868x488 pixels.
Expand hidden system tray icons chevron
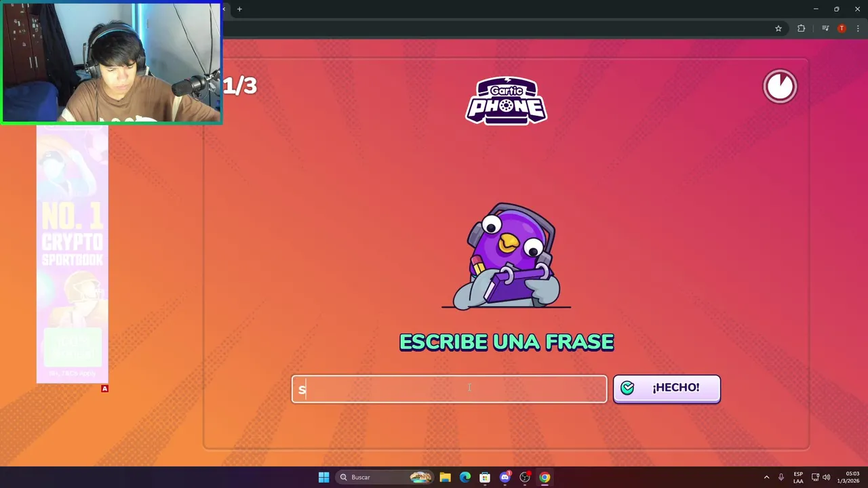click(x=766, y=477)
